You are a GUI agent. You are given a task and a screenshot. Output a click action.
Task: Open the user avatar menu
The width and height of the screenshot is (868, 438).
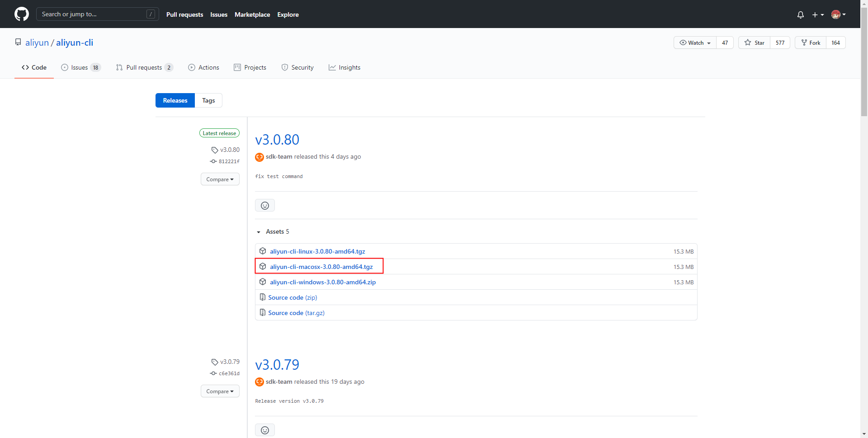[x=838, y=14]
